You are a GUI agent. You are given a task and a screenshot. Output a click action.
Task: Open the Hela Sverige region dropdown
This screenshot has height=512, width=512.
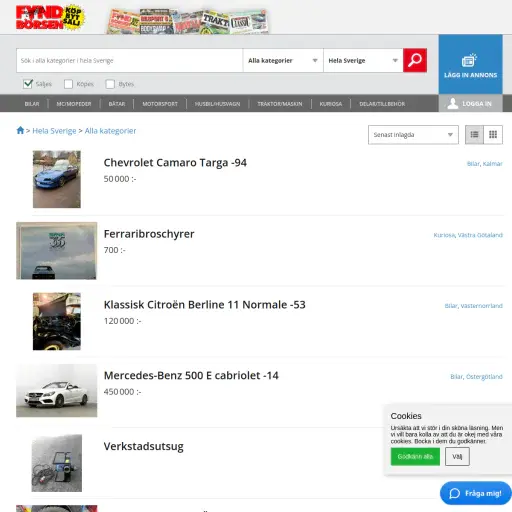tap(363, 60)
